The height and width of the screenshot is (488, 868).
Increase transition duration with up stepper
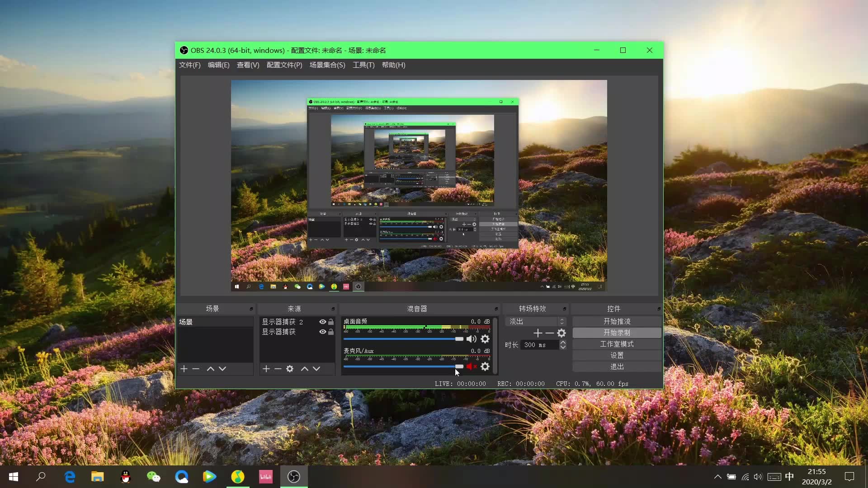[x=563, y=343]
